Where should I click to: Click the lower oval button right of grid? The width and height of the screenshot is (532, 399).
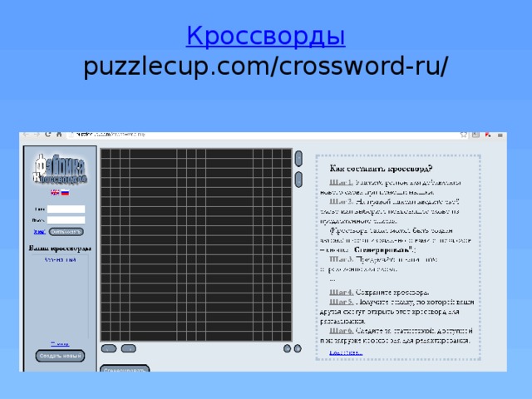click(x=298, y=180)
